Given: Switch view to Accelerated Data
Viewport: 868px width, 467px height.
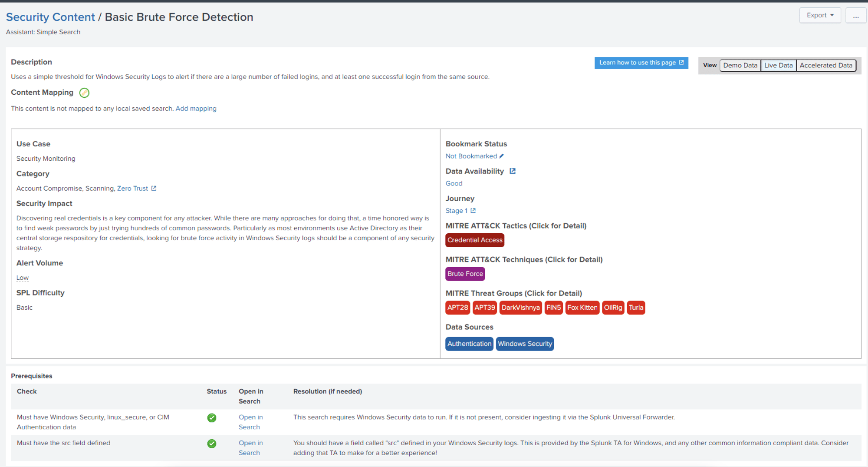Looking at the screenshot, I should [825, 65].
